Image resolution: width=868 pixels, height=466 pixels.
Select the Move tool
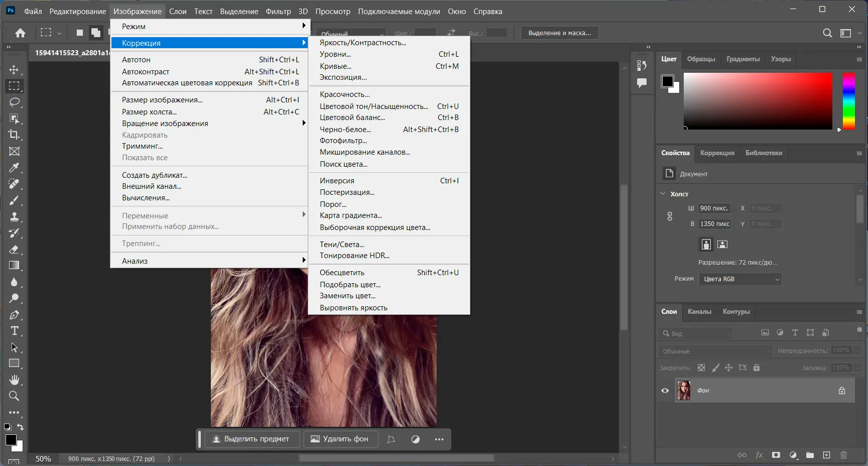point(14,70)
